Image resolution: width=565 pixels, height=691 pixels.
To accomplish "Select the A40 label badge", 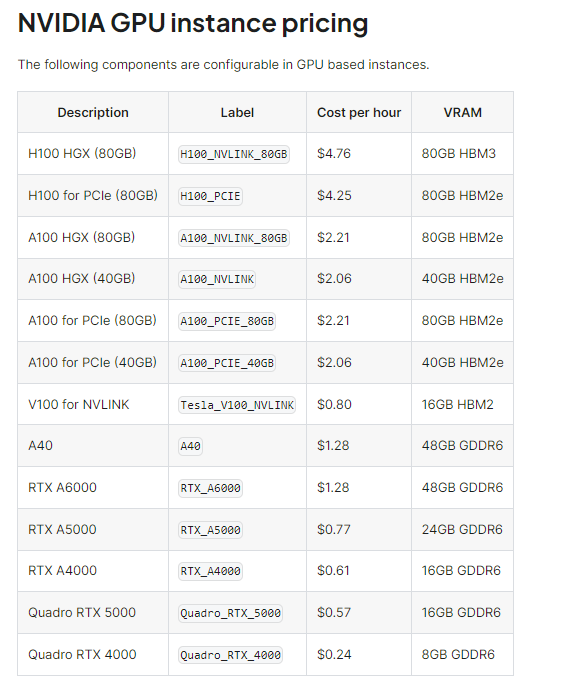I will click(190, 446).
